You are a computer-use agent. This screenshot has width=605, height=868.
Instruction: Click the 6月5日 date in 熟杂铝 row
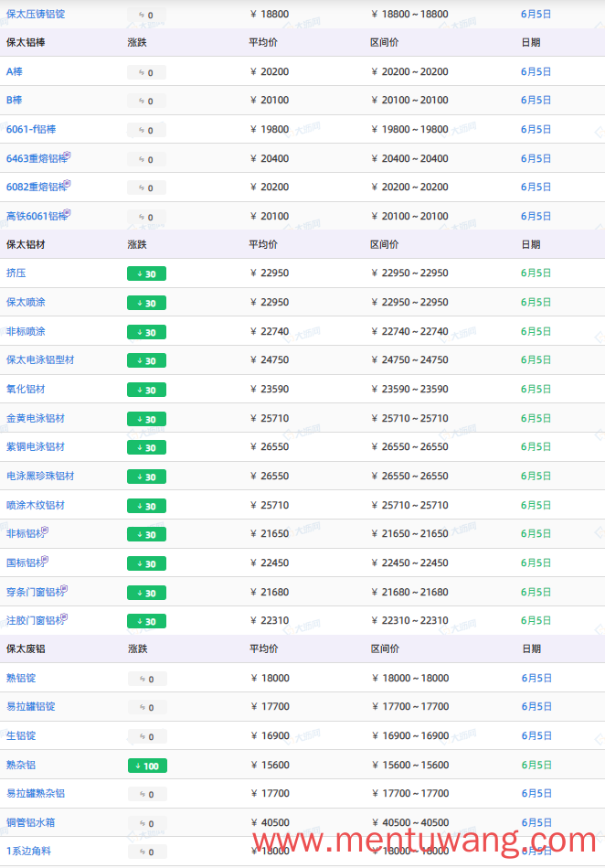(536, 765)
